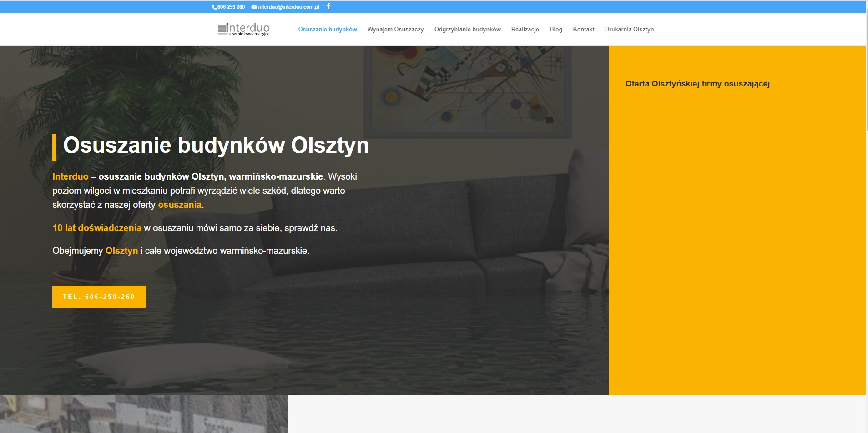The image size is (868, 433).
Task: Open the Realizacje page
Action: [x=525, y=29]
